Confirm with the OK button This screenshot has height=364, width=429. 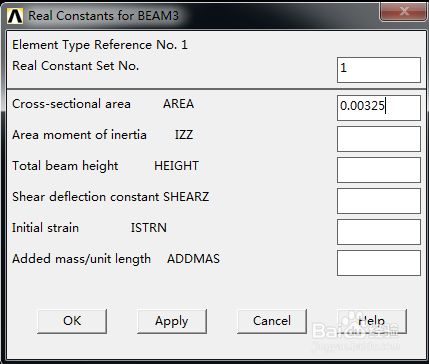(x=72, y=321)
